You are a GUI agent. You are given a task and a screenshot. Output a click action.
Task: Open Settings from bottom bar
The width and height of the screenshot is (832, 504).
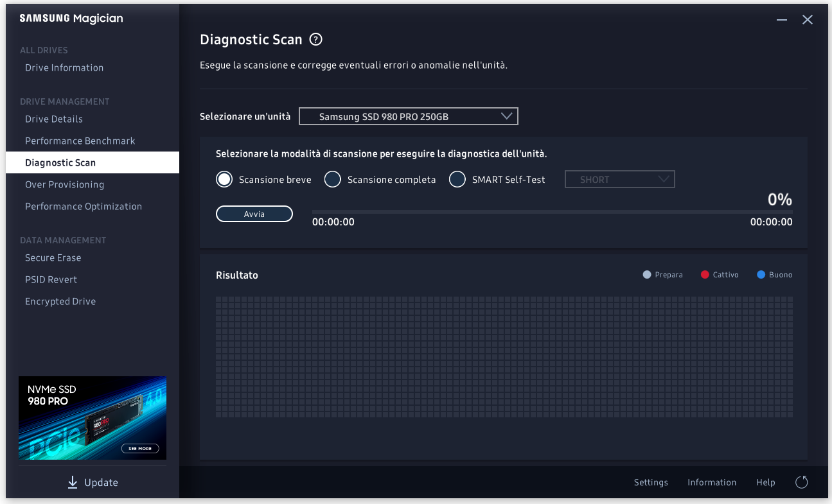click(x=651, y=482)
